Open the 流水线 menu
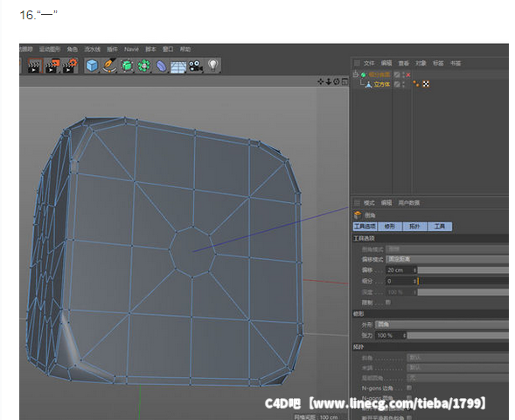The width and height of the screenshot is (515, 420). pyautogui.click(x=93, y=49)
